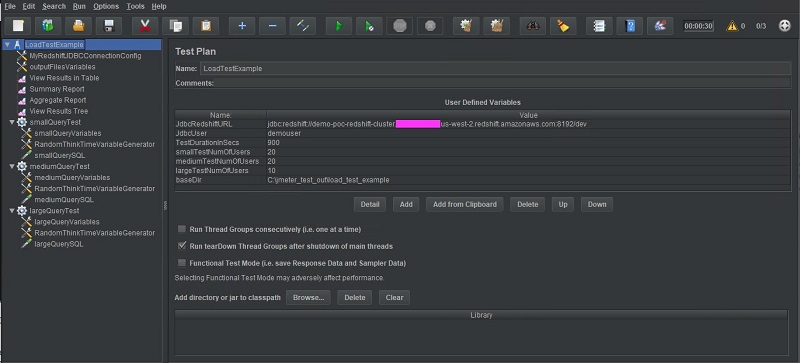Click the last toolbar icon before the timer
This screenshot has width=800, height=363.
point(660,26)
